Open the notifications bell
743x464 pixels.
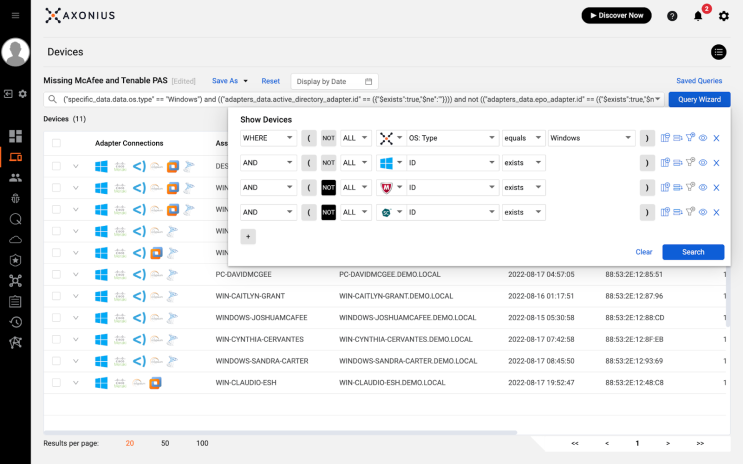coord(698,16)
